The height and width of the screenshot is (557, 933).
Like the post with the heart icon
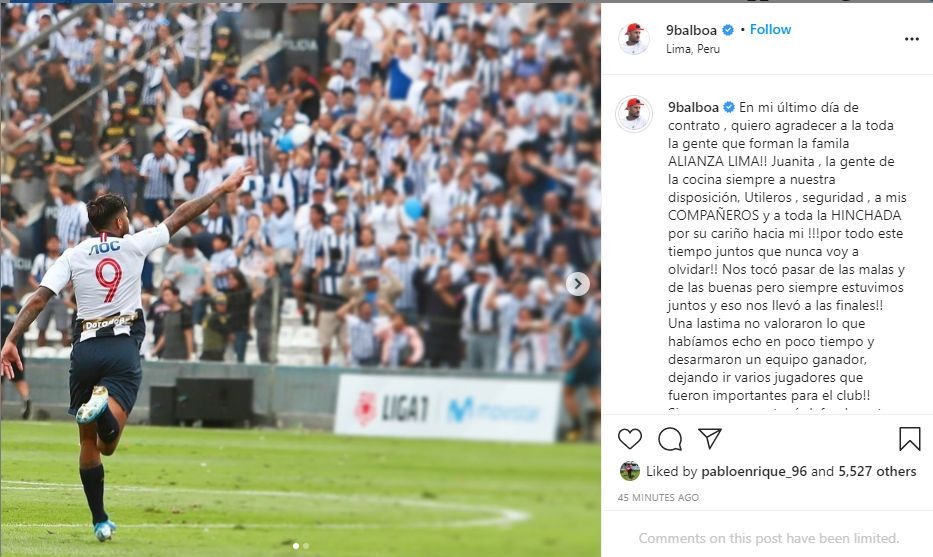click(x=630, y=439)
